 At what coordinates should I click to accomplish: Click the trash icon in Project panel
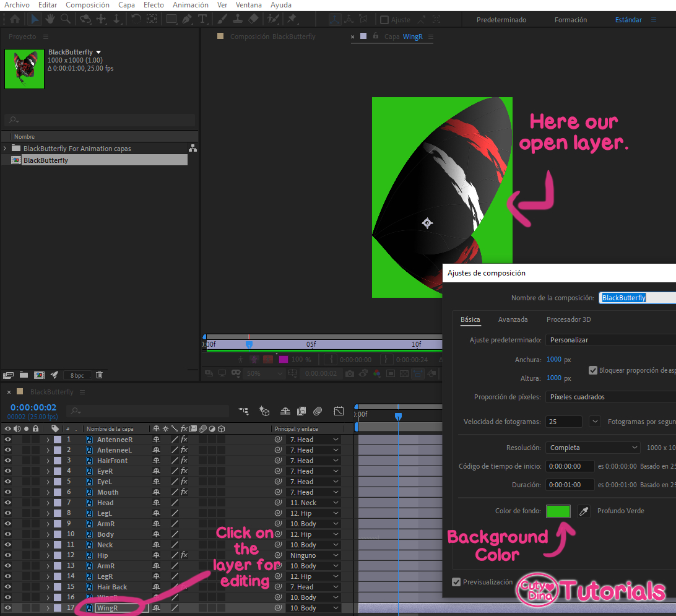click(x=99, y=375)
